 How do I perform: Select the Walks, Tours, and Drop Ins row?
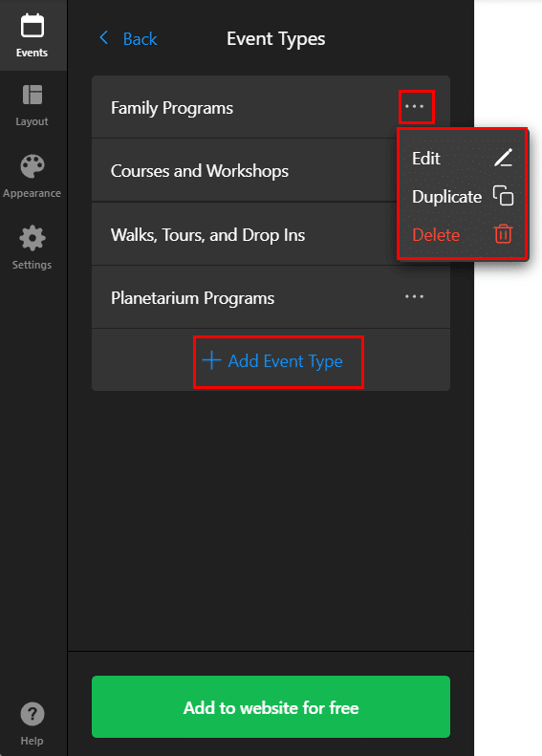coord(244,234)
